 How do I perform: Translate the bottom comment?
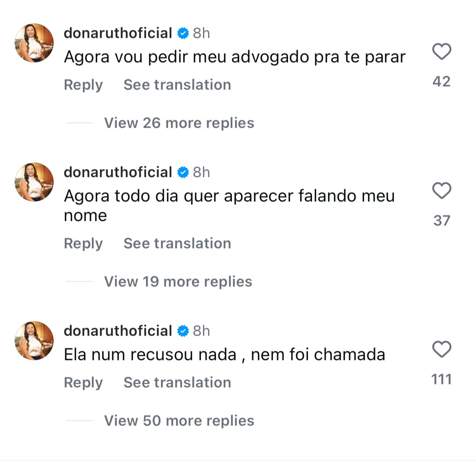177,382
